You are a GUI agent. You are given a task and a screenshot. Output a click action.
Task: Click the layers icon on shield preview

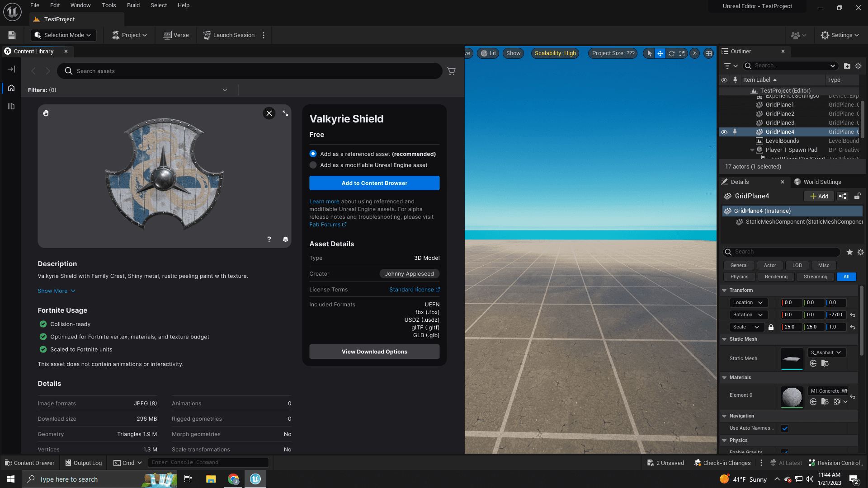pos(285,239)
